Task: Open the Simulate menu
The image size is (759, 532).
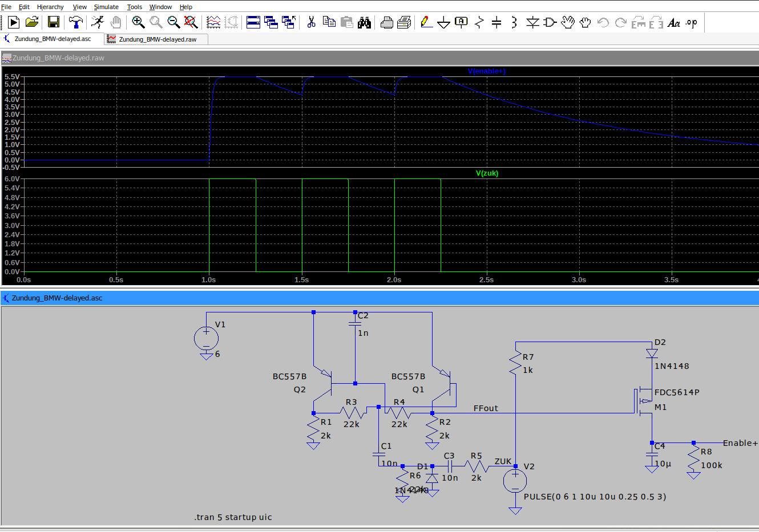Action: 106,7
